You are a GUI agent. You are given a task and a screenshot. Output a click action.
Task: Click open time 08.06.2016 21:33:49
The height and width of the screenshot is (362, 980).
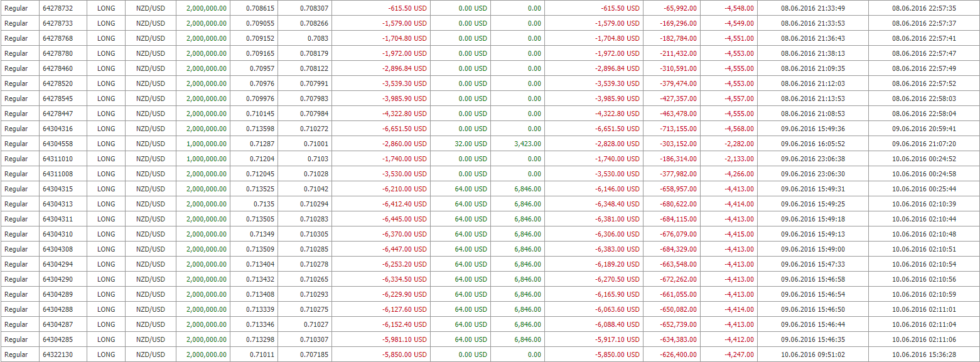813,8
